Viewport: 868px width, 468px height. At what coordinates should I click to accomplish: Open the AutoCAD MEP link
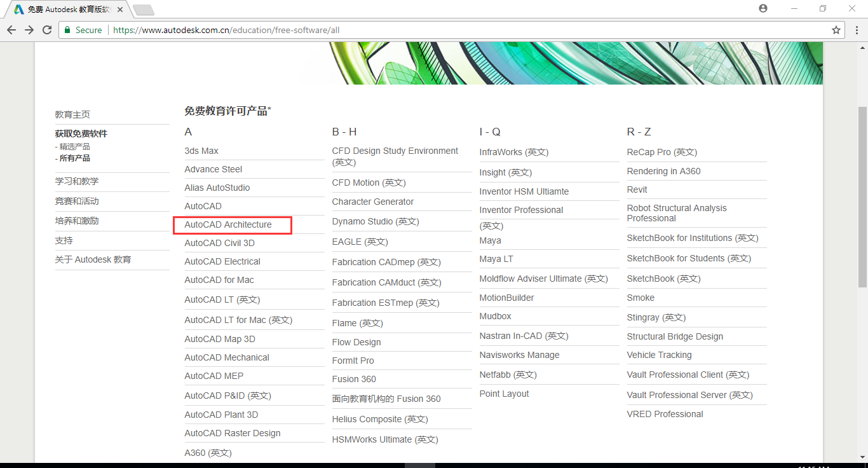pos(214,376)
